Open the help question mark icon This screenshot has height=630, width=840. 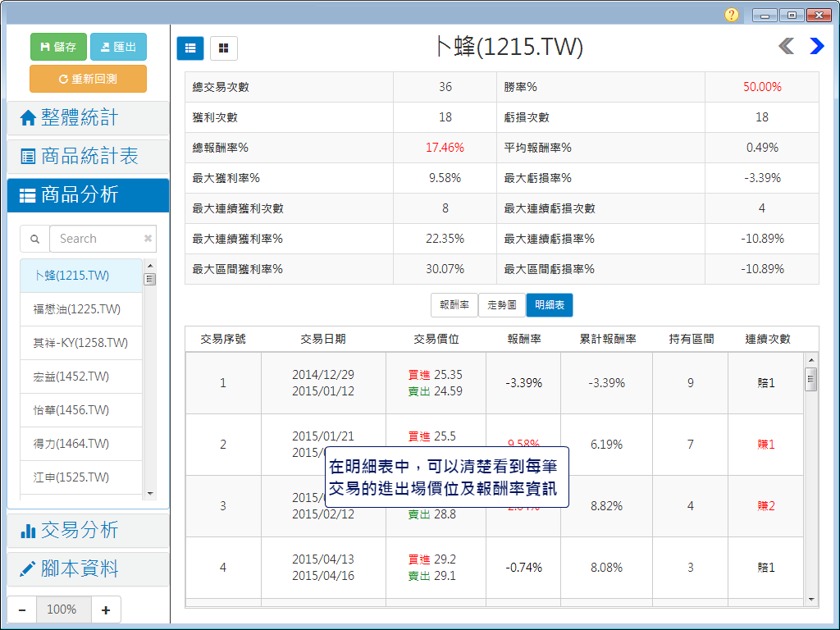tap(731, 15)
